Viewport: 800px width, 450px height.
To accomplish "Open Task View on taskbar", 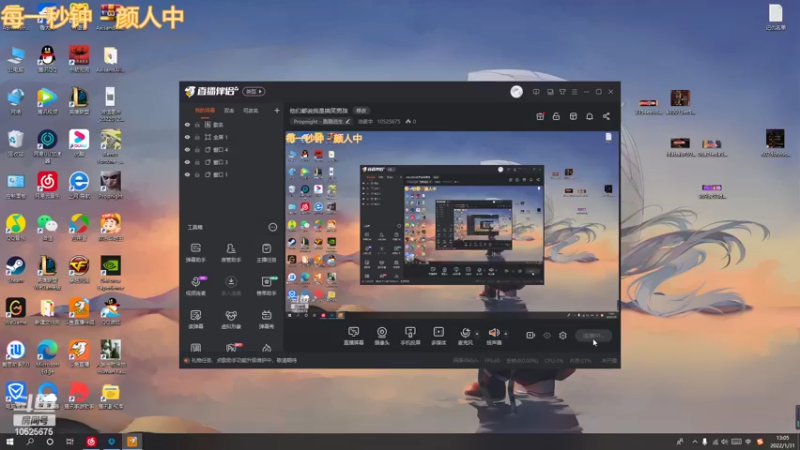I will [70, 442].
